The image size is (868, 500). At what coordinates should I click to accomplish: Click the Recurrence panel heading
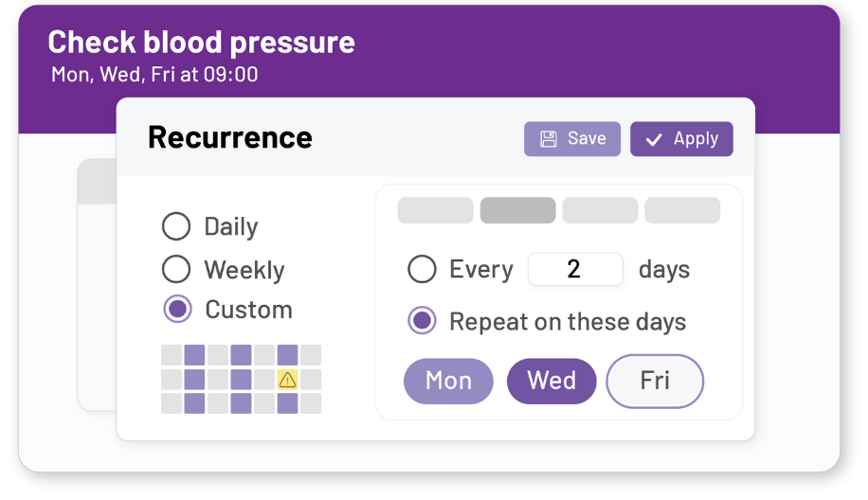230,137
